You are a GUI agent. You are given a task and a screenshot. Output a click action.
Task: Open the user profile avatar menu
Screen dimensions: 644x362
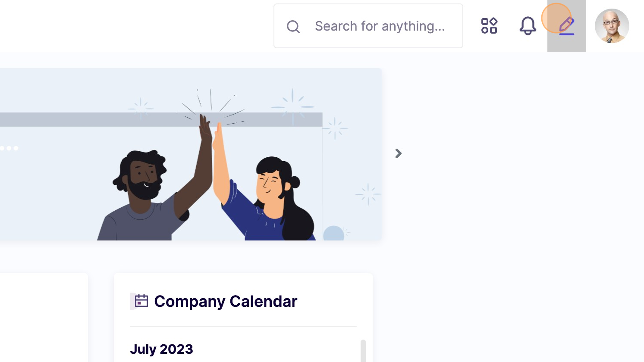coord(612,26)
